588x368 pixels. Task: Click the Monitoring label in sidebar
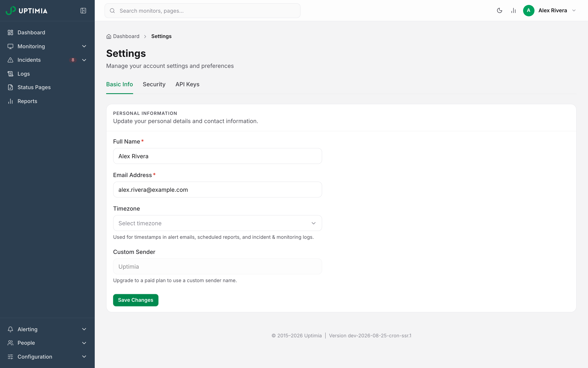click(31, 46)
